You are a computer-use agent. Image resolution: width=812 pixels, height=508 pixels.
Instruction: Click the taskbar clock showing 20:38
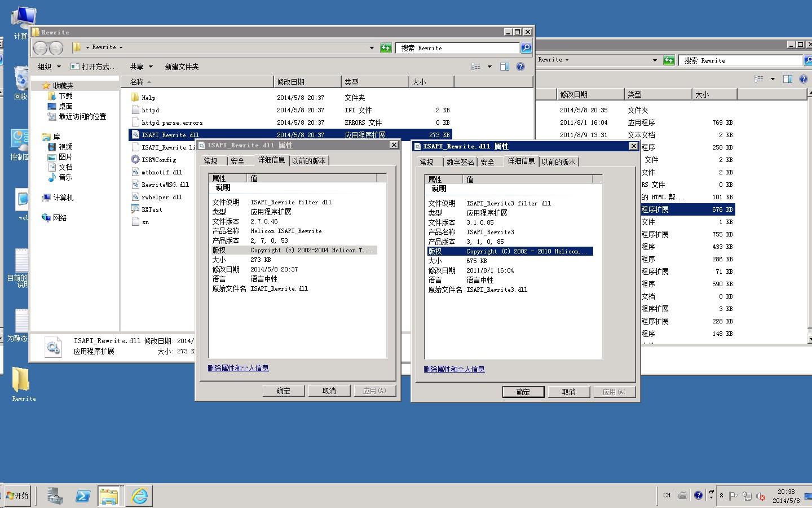point(786,496)
